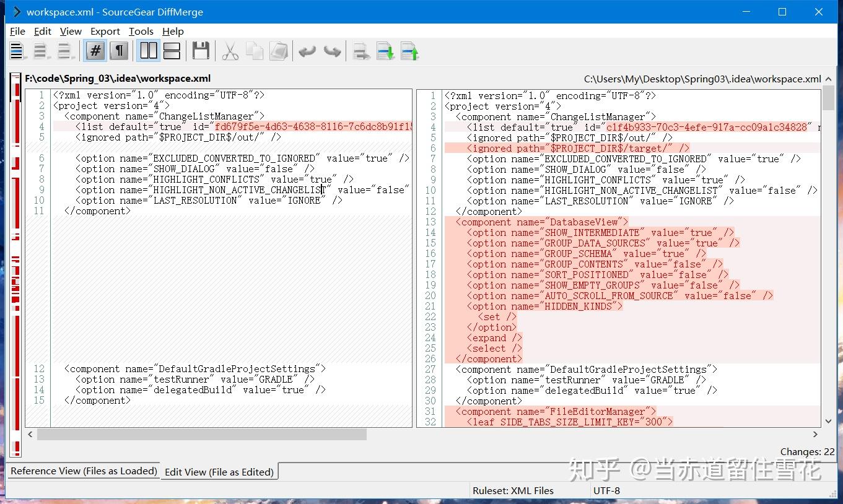Click the right pane scroll-down arrow
843x504 pixels.
[x=829, y=422]
